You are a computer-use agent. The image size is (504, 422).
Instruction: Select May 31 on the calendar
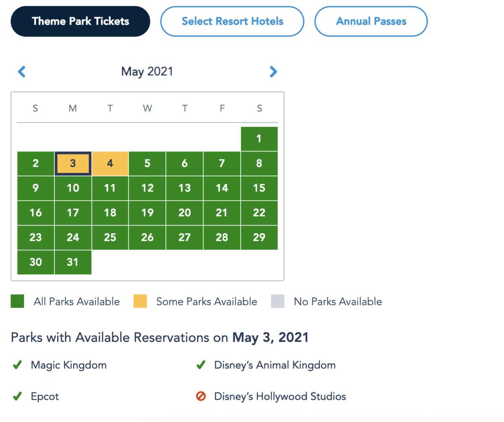tap(73, 262)
